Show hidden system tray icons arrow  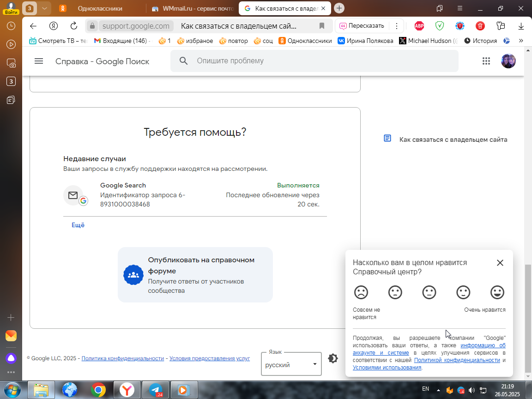pyautogui.click(x=438, y=390)
